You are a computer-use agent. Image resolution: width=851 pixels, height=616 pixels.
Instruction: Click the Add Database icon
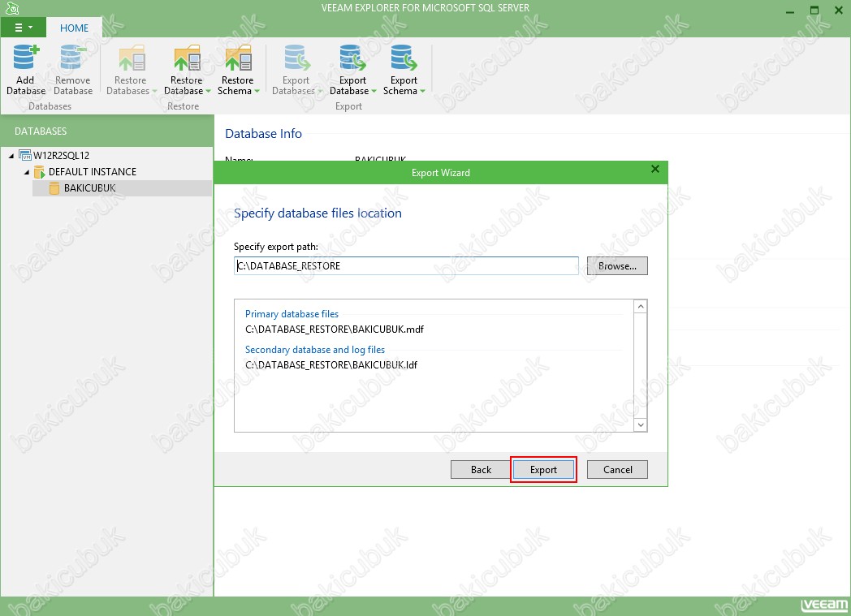26,58
